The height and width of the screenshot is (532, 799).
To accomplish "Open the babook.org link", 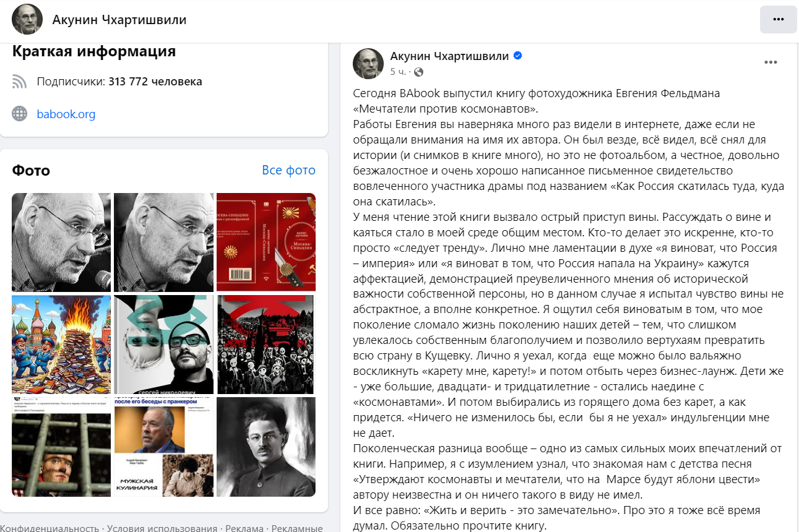I will click(x=66, y=114).
